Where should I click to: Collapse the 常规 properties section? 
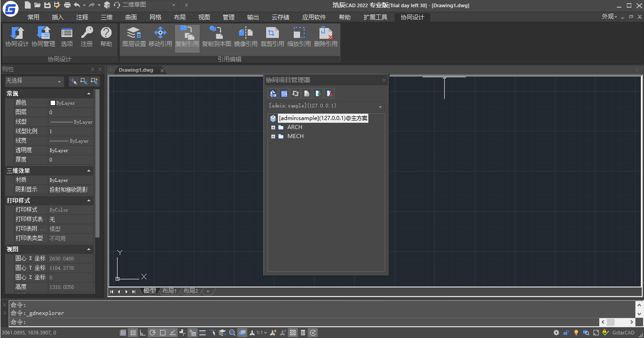coord(89,93)
